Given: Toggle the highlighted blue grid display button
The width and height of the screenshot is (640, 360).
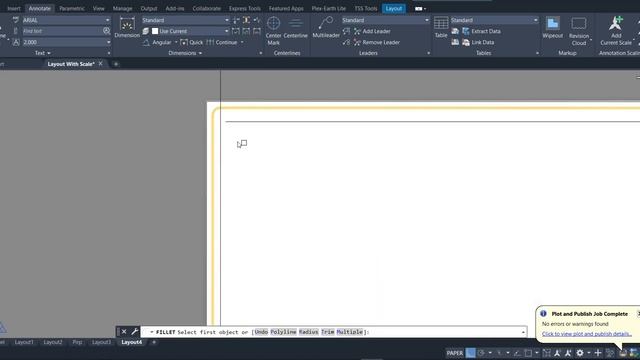Looking at the screenshot, I should click(470, 353).
